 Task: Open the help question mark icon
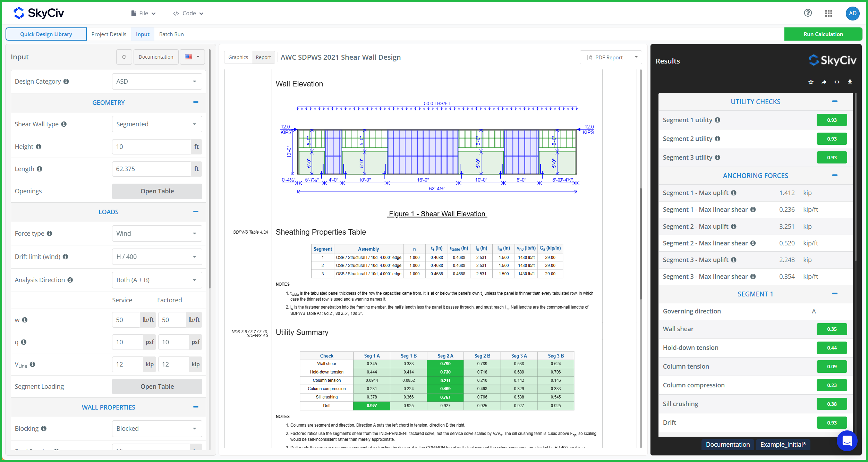808,13
